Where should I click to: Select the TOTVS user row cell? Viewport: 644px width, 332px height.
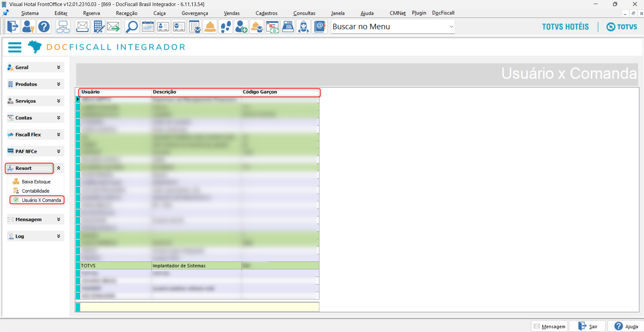[x=116, y=265]
